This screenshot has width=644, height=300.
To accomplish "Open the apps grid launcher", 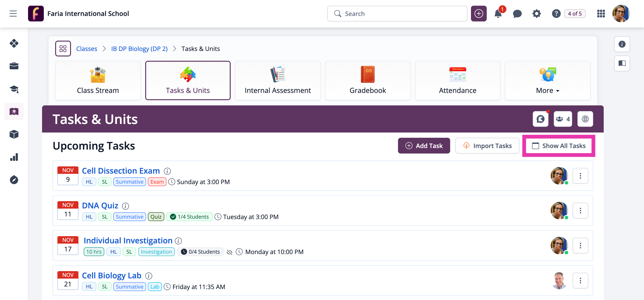I will pyautogui.click(x=601, y=14).
